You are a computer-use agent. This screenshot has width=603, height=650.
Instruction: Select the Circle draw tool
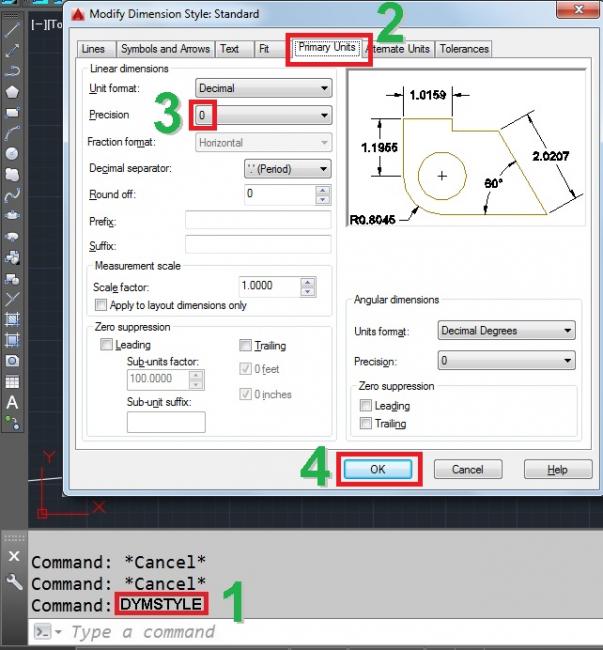(x=13, y=153)
